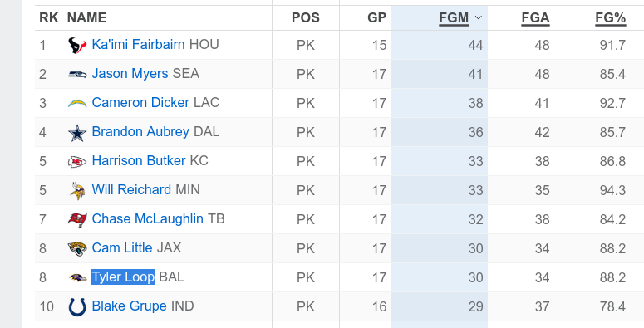644x328 pixels.
Task: Click the Kansas City Chiefs logo
Action: click(77, 162)
